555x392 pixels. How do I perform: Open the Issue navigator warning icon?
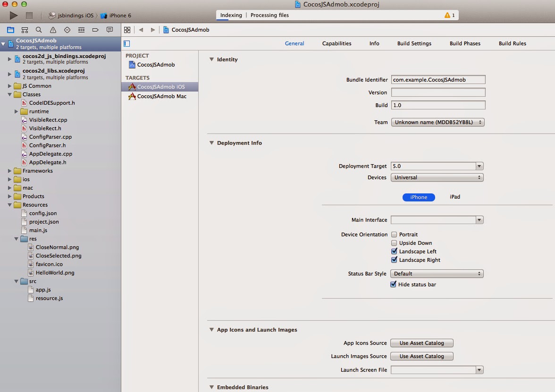pos(53,30)
